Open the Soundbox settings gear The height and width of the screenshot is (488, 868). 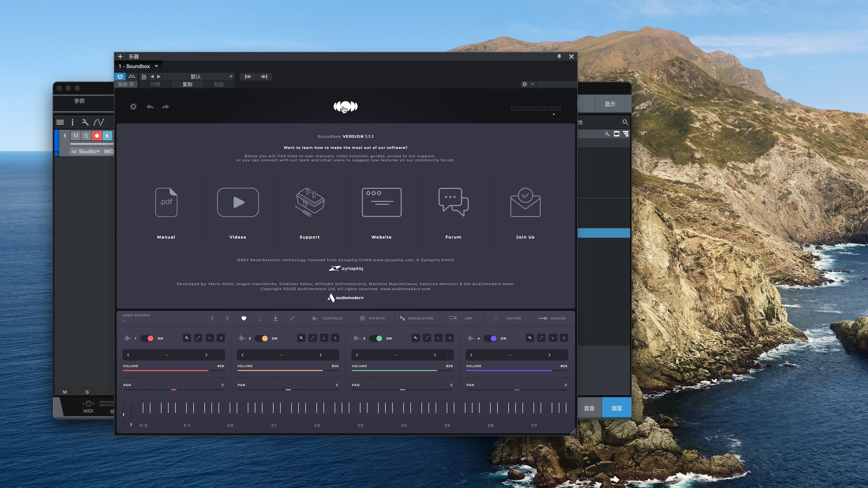point(133,107)
